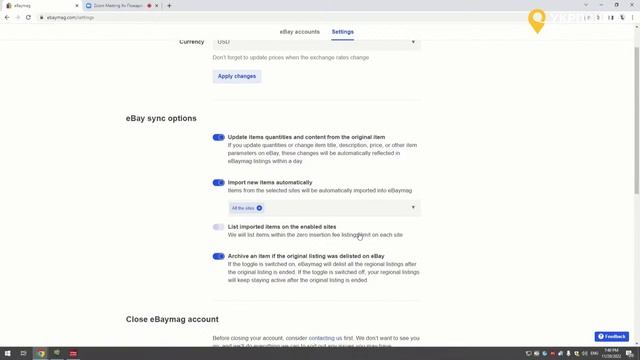Open the Chrome tab search chevron
640x360 pixels.
pyautogui.click(x=586, y=5)
